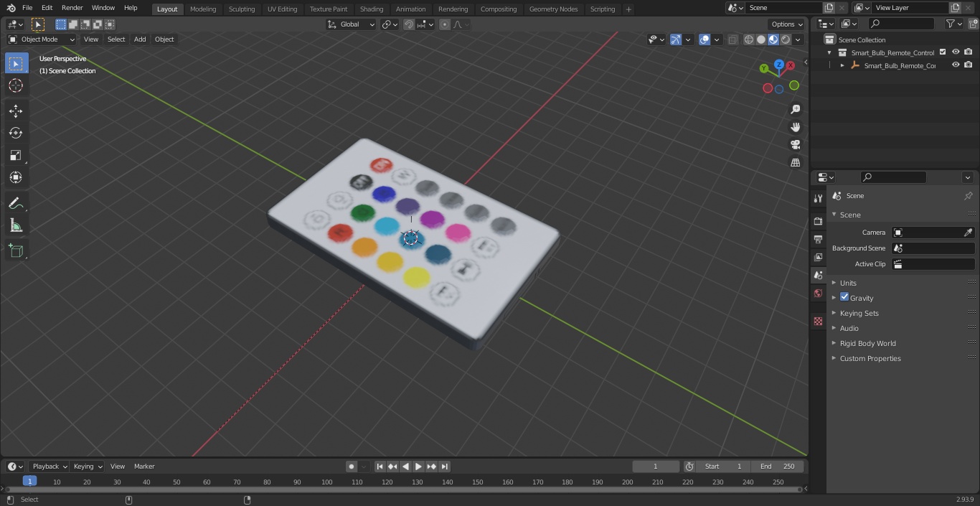Open the Object Mode dropdown
The width and height of the screenshot is (980, 506).
(42, 39)
